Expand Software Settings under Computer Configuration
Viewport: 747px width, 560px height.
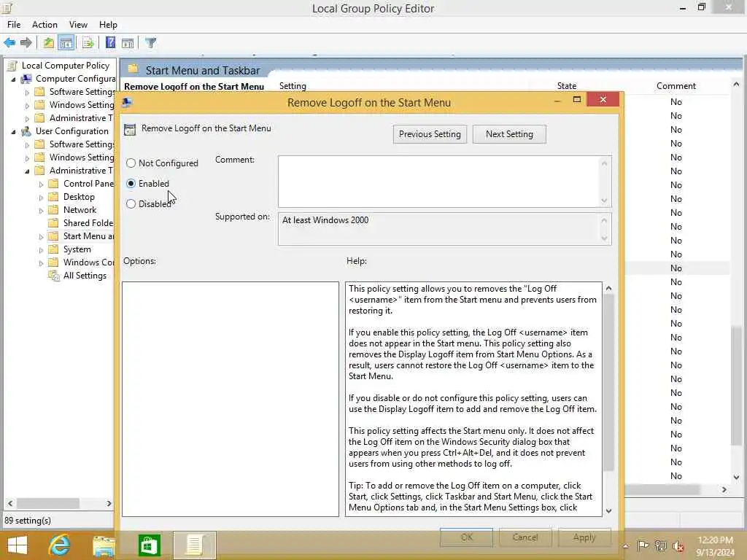coord(27,93)
